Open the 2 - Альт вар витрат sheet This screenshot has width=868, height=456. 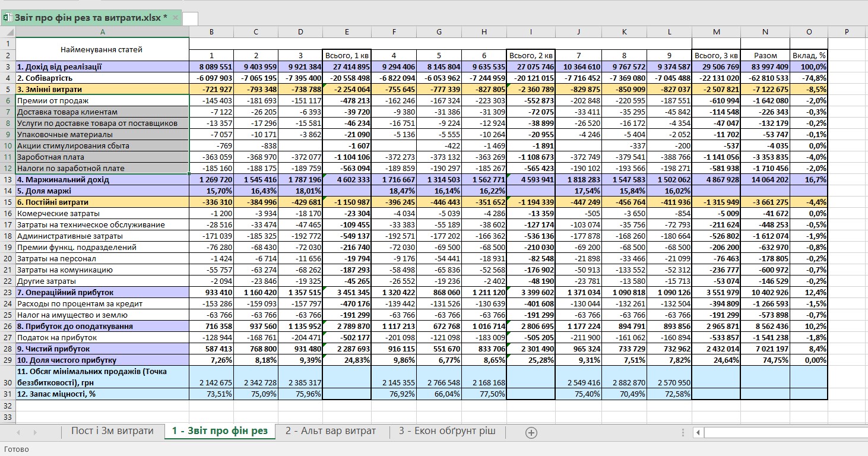coord(330,431)
